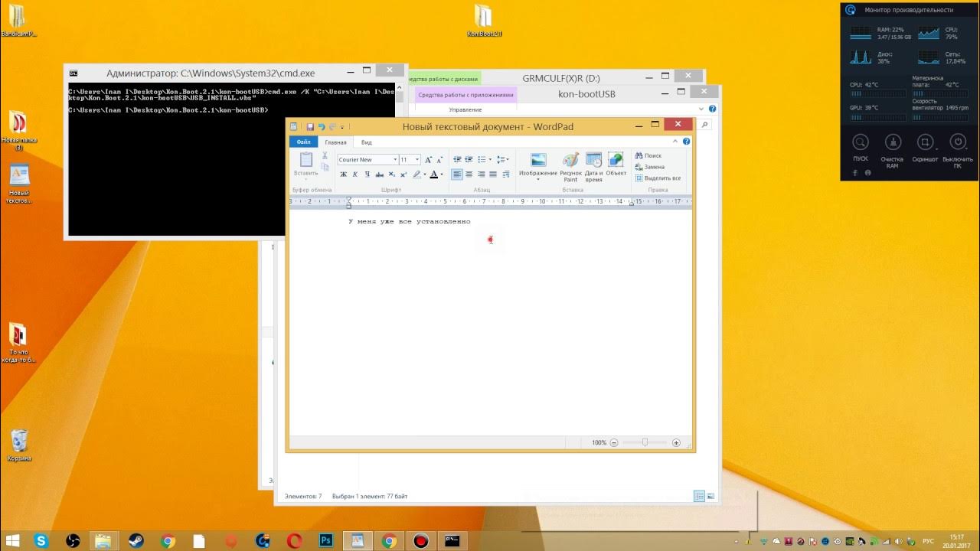Click the Undo arrow in WordPad's title bar
Viewport: 980px width, 551px height.
(322, 127)
